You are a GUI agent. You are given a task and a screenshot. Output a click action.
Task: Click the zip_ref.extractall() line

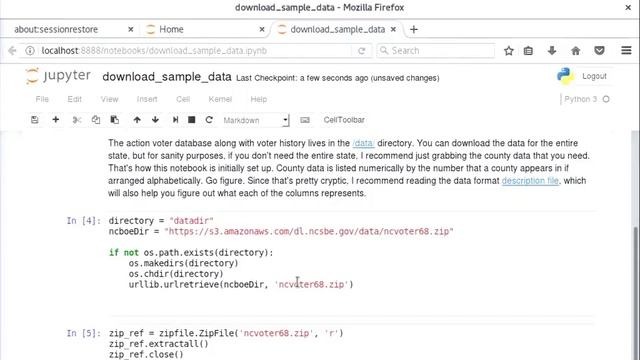158,344
